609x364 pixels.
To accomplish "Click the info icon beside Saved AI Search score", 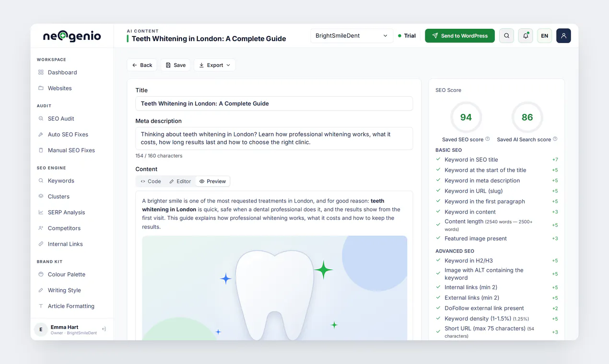I will tap(555, 139).
